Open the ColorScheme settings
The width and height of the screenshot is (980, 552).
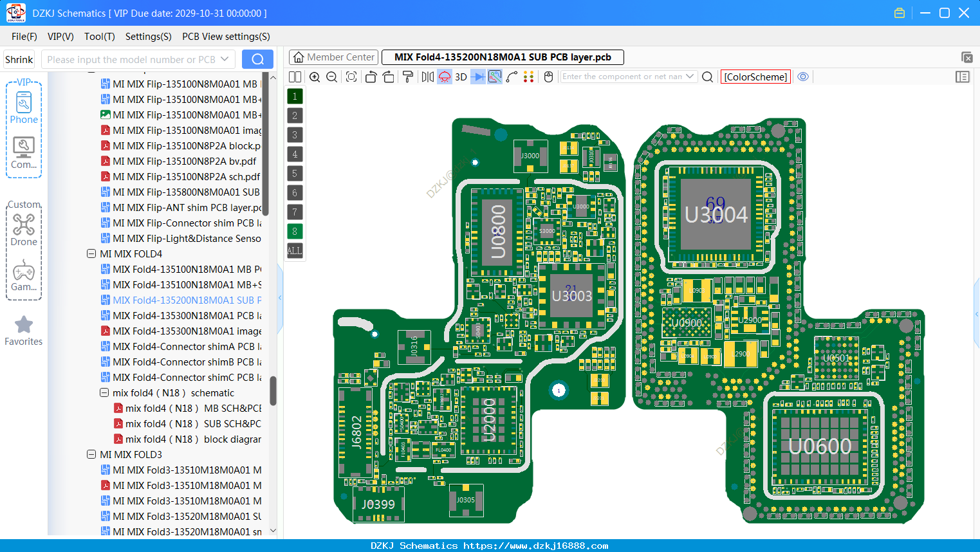pos(755,77)
